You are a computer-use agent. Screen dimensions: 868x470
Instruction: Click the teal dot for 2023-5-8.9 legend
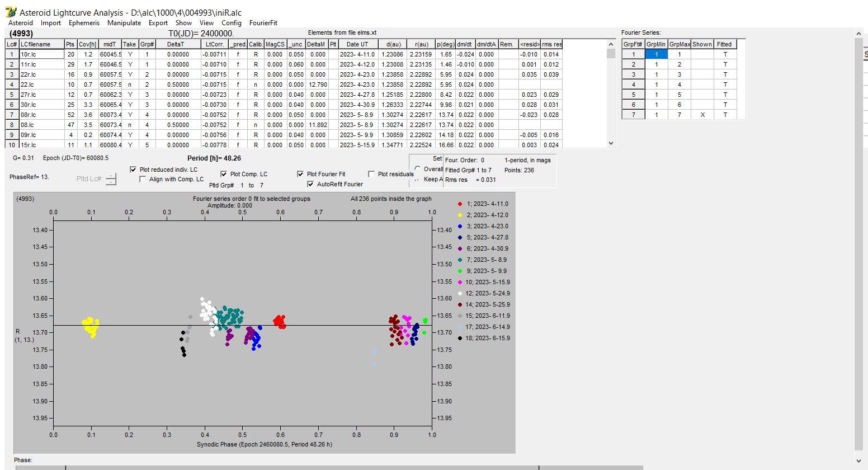pyautogui.click(x=460, y=260)
